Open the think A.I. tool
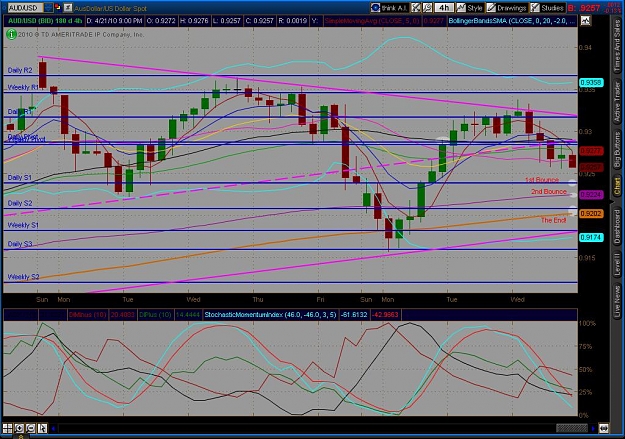The width and height of the screenshot is (625, 439). tap(389, 8)
